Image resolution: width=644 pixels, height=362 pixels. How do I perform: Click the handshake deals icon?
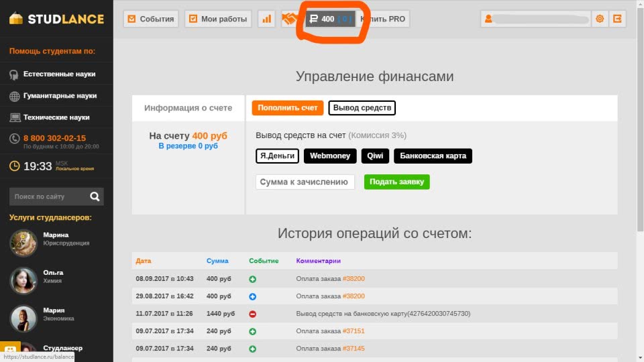coord(290,19)
